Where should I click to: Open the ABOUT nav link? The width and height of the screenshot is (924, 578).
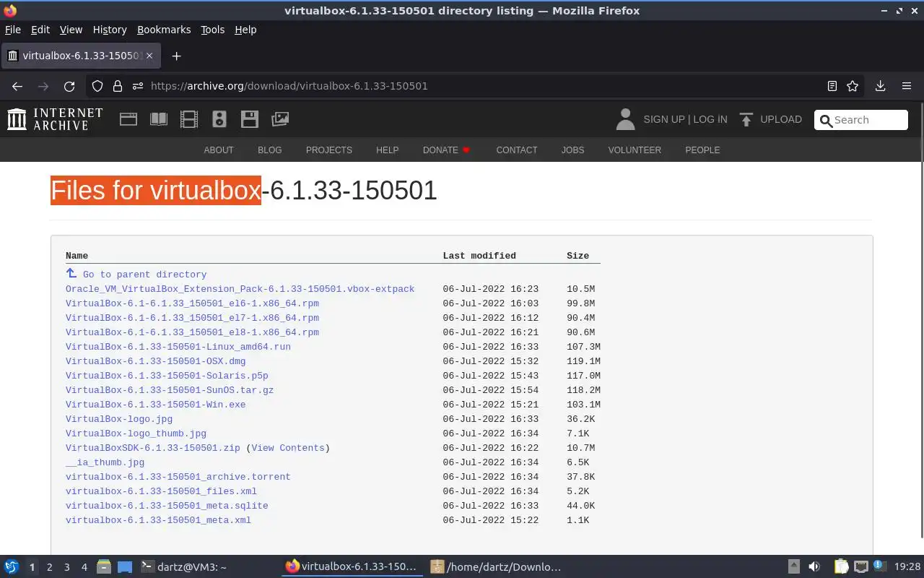[x=219, y=150]
